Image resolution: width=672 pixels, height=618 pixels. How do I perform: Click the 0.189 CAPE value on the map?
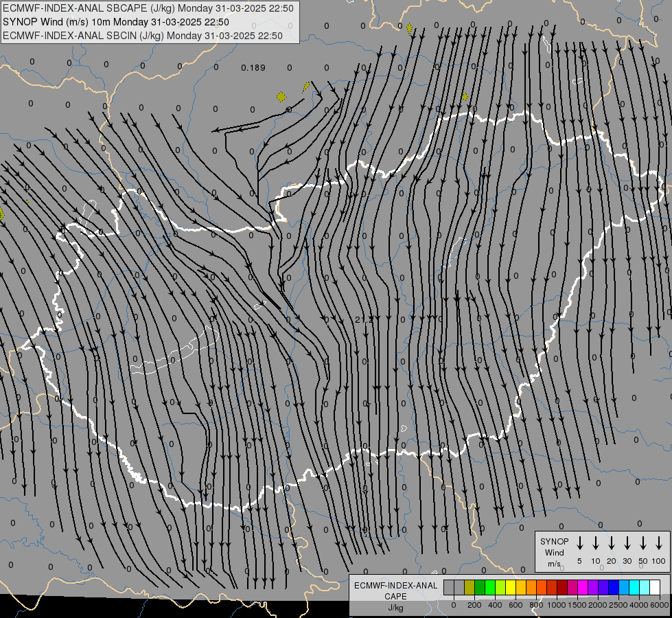(x=253, y=68)
